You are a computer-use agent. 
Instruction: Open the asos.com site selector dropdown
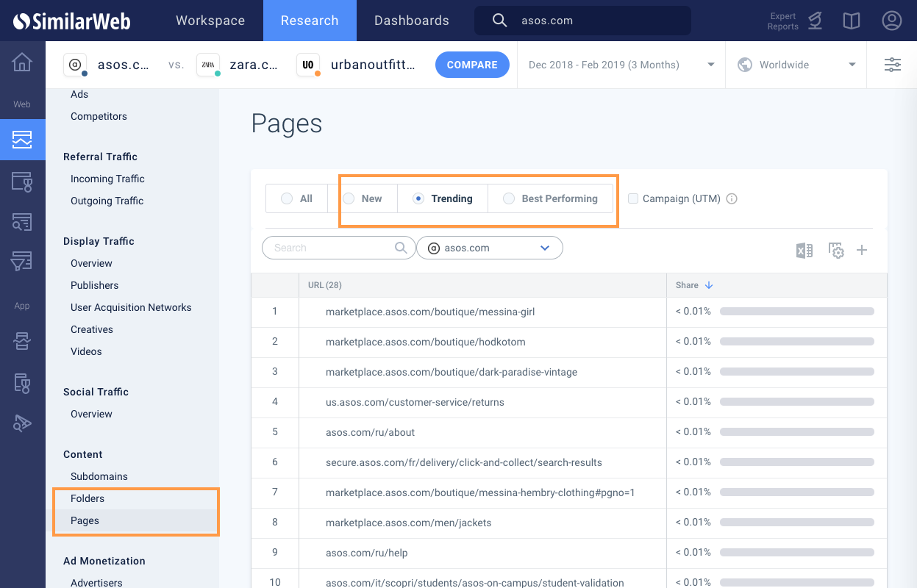tap(490, 248)
